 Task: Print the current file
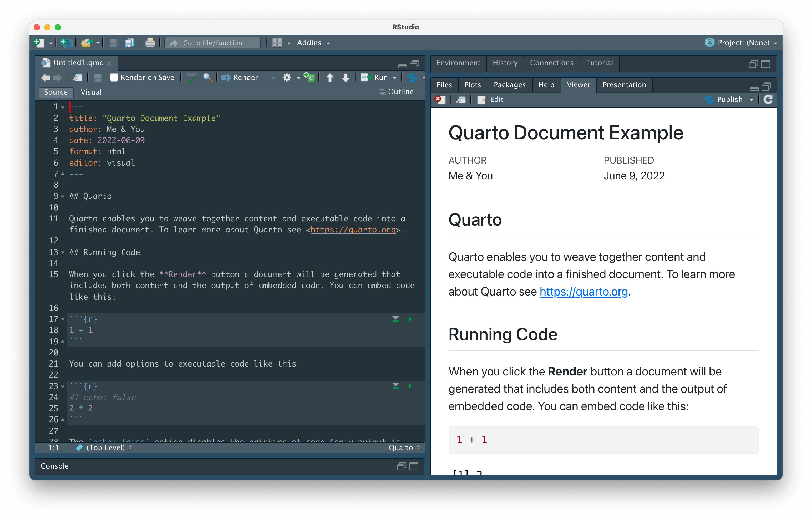(150, 43)
